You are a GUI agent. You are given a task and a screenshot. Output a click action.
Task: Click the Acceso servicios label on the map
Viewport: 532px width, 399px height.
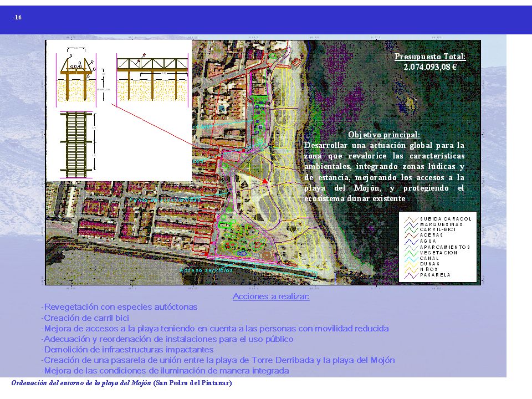pyautogui.click(x=205, y=270)
